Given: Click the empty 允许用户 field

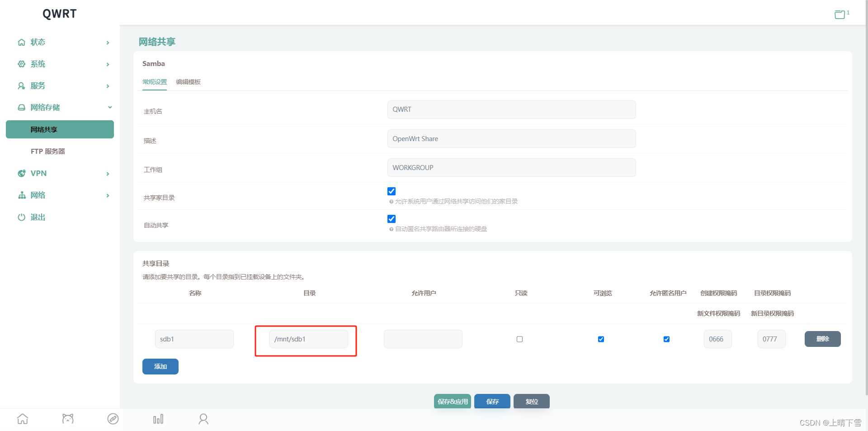Looking at the screenshot, I should (x=423, y=339).
